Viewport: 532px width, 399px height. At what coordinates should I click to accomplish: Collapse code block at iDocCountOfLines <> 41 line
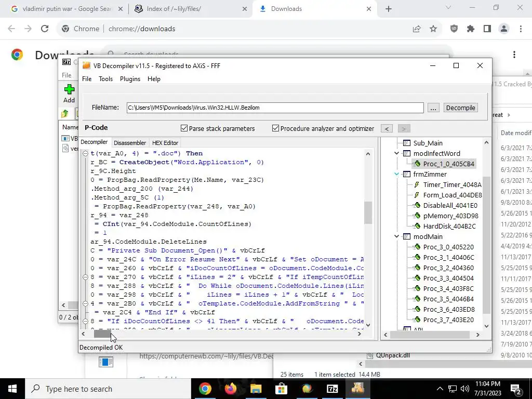(x=86, y=321)
